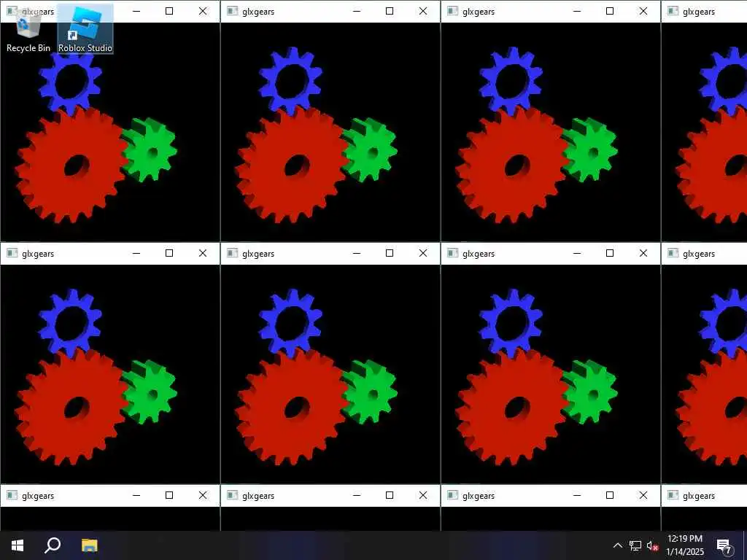Image resolution: width=747 pixels, height=560 pixels.
Task: Minimize the top-row first glxgears window
Action: pos(136,11)
